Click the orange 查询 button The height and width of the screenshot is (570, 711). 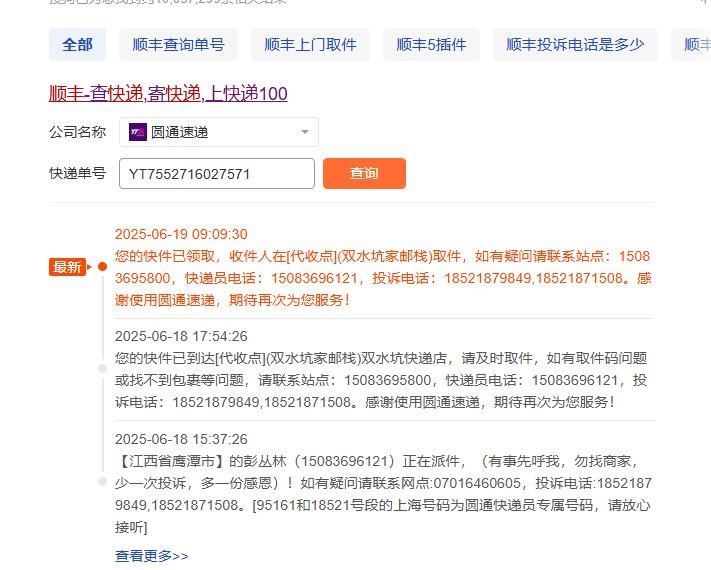[364, 173]
